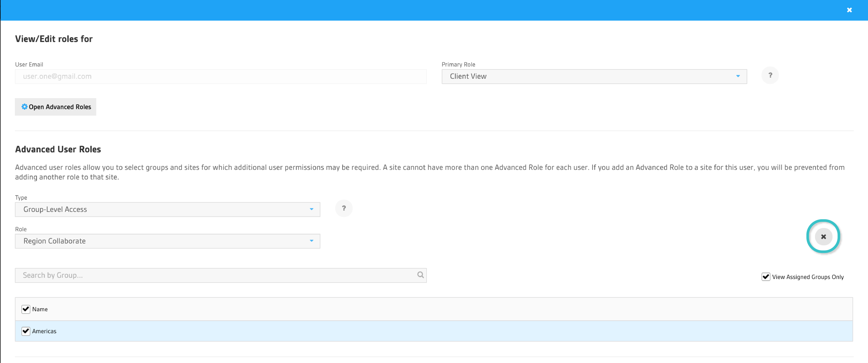Open the Role dropdown showing Region Collaborate

(x=167, y=241)
